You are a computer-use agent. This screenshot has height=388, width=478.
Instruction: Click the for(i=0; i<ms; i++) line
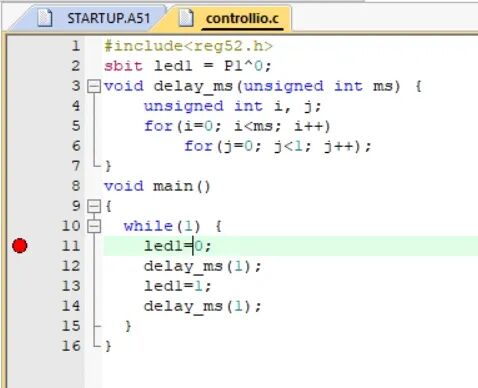[237, 126]
